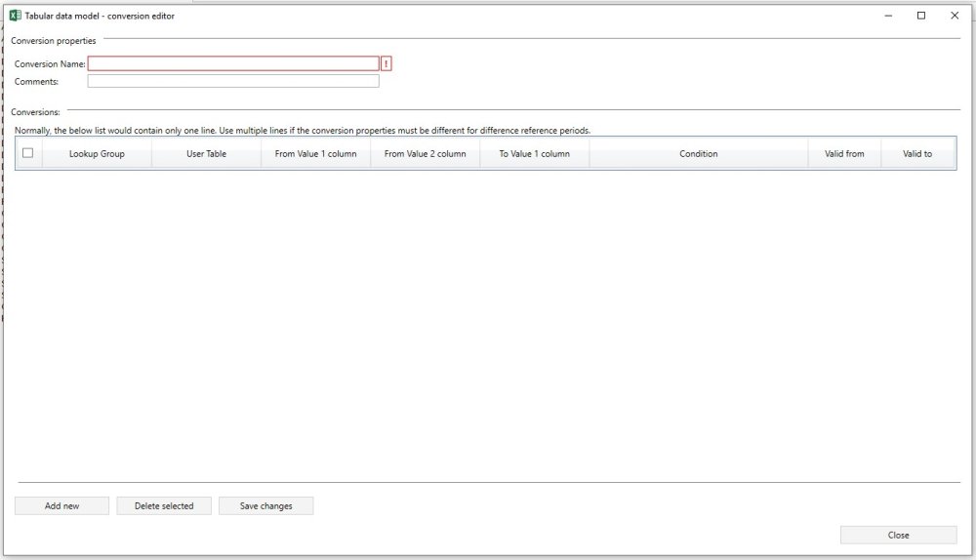Click the Comments input field
Viewport: 976px width, 560px height.
pyautogui.click(x=233, y=81)
